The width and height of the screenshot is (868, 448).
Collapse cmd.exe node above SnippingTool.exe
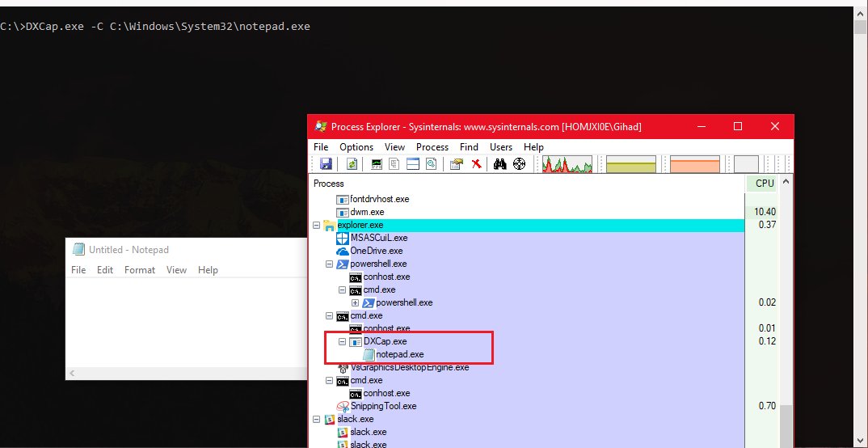[330, 381]
